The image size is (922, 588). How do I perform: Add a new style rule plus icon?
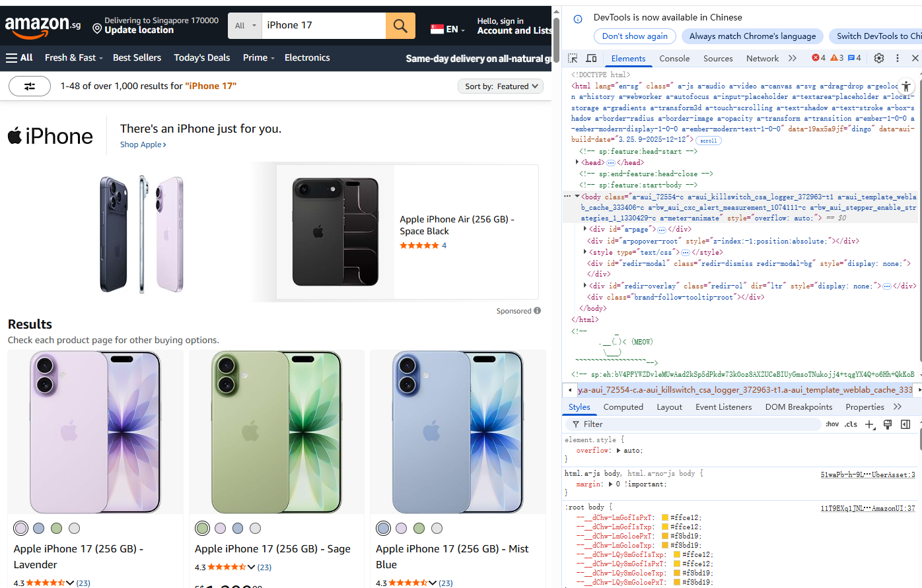[870, 424]
